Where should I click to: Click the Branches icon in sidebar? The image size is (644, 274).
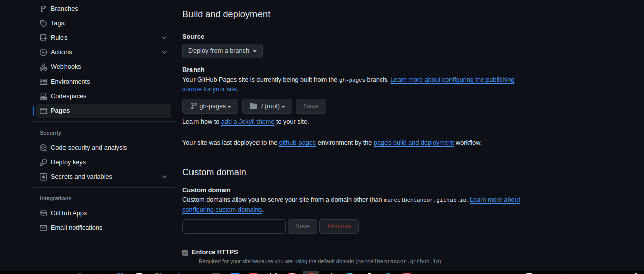pyautogui.click(x=43, y=9)
